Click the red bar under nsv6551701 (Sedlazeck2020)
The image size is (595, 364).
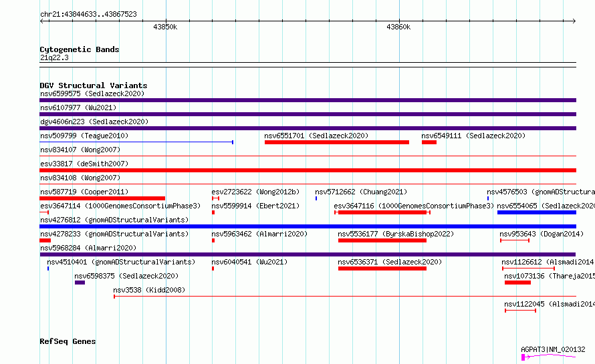(x=336, y=142)
